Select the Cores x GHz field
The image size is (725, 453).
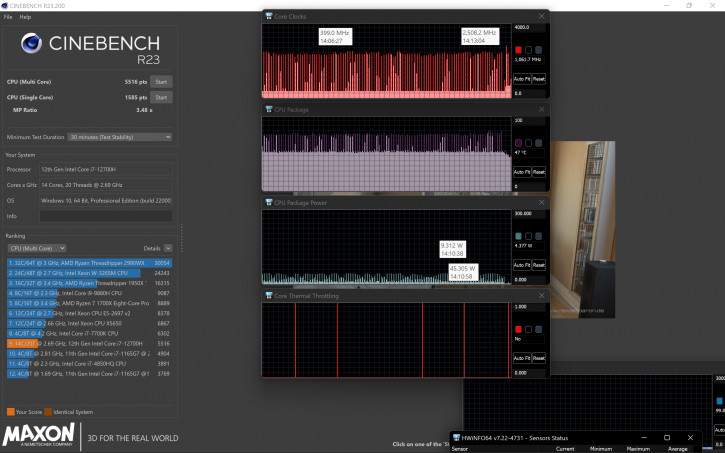point(106,185)
